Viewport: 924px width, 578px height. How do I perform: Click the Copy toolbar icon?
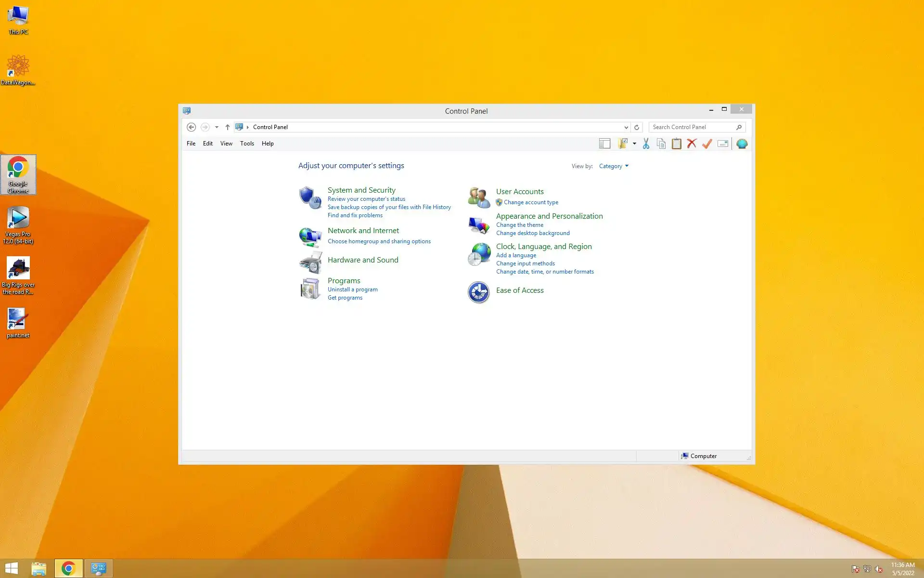click(x=661, y=144)
